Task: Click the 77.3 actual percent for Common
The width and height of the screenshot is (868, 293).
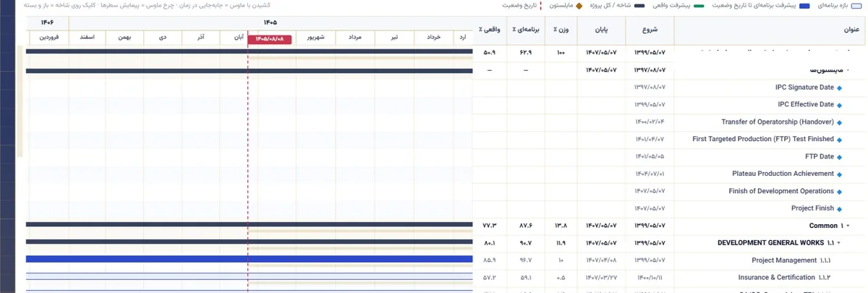Action: (x=490, y=226)
